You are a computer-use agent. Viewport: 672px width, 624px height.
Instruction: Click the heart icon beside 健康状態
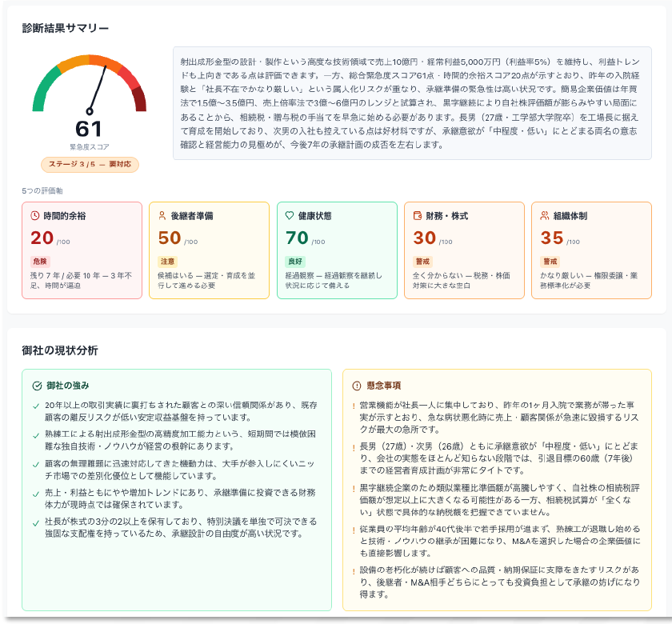(290, 215)
